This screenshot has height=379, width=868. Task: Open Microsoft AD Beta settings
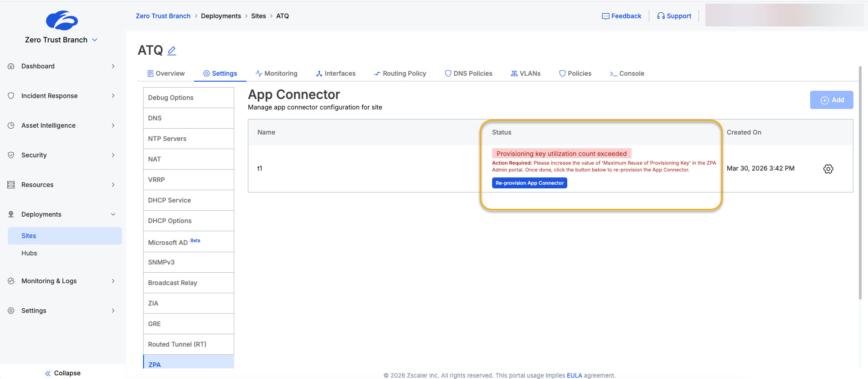point(189,242)
